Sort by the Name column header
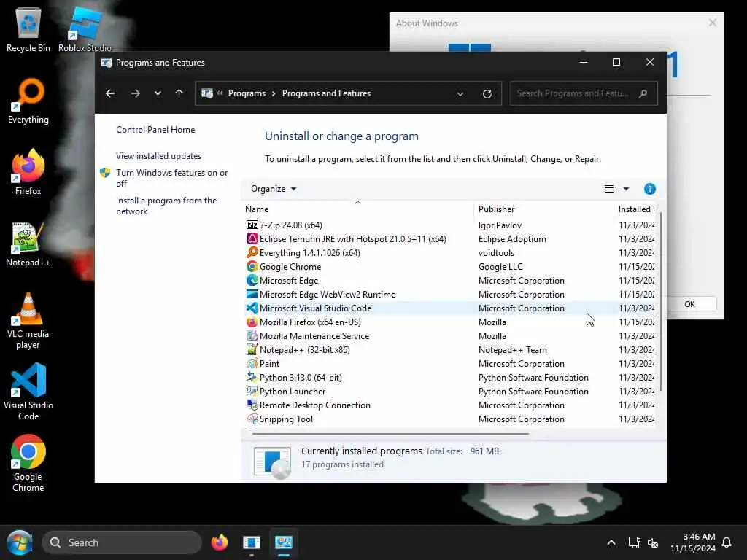Image resolution: width=747 pixels, height=560 pixels. 357,209
